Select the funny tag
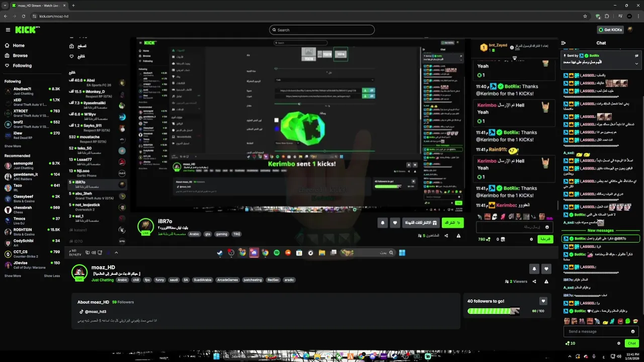Viewport: 644px width, 362px height. tap(159, 280)
